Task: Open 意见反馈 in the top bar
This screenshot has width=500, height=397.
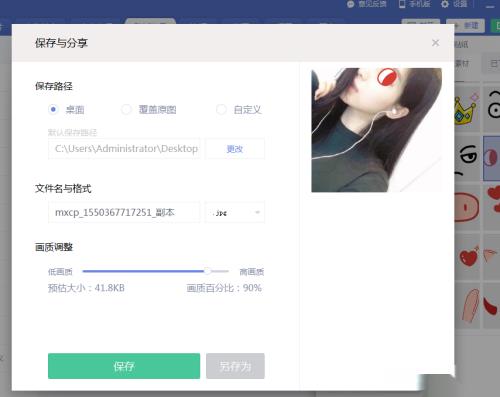Action: [x=367, y=4]
